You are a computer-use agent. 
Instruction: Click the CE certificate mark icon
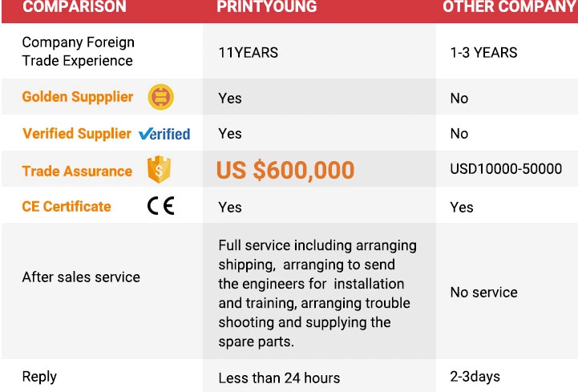click(160, 206)
